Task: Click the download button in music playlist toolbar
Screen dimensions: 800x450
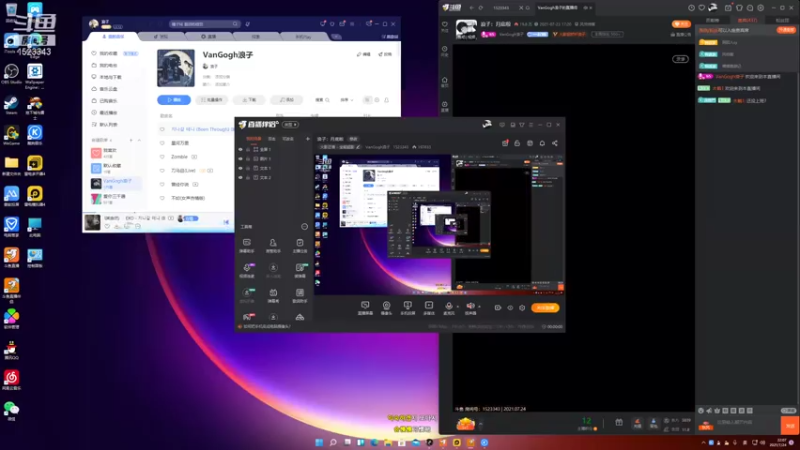Action: pyautogui.click(x=249, y=100)
